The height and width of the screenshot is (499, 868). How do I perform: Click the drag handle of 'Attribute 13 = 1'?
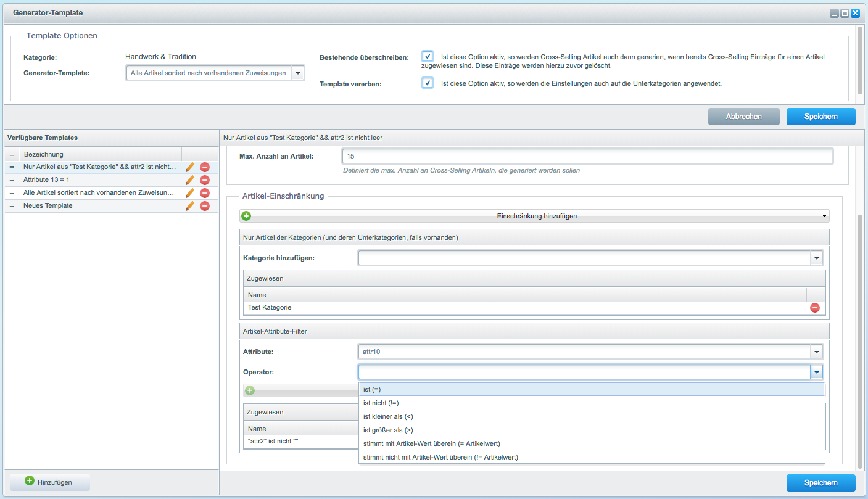12,179
